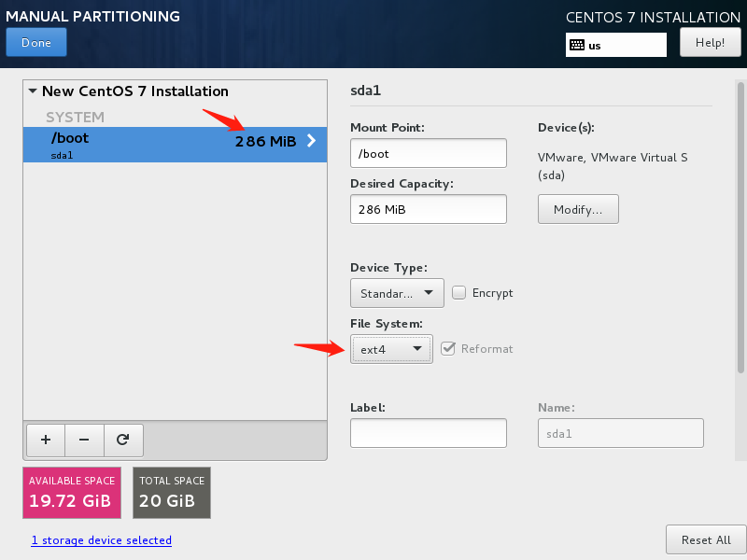Open the ext4 File System dropdown
The image size is (747, 560).
tap(391, 349)
